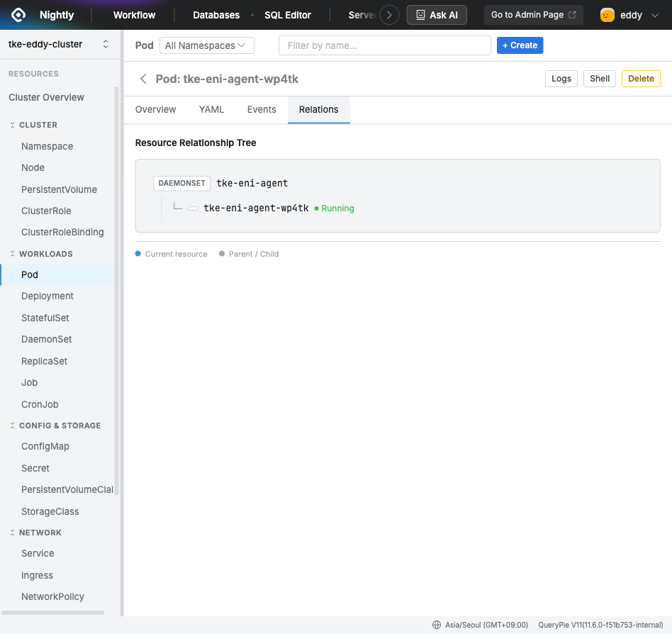Click the next arrow in top navigation
The width and height of the screenshot is (672, 634).
pos(389,15)
